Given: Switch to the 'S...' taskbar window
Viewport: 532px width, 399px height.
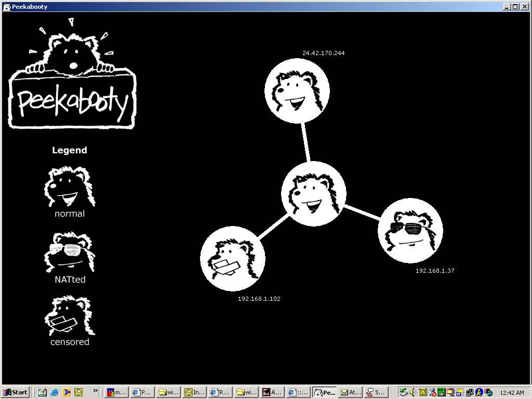Looking at the screenshot, I should [x=376, y=392].
